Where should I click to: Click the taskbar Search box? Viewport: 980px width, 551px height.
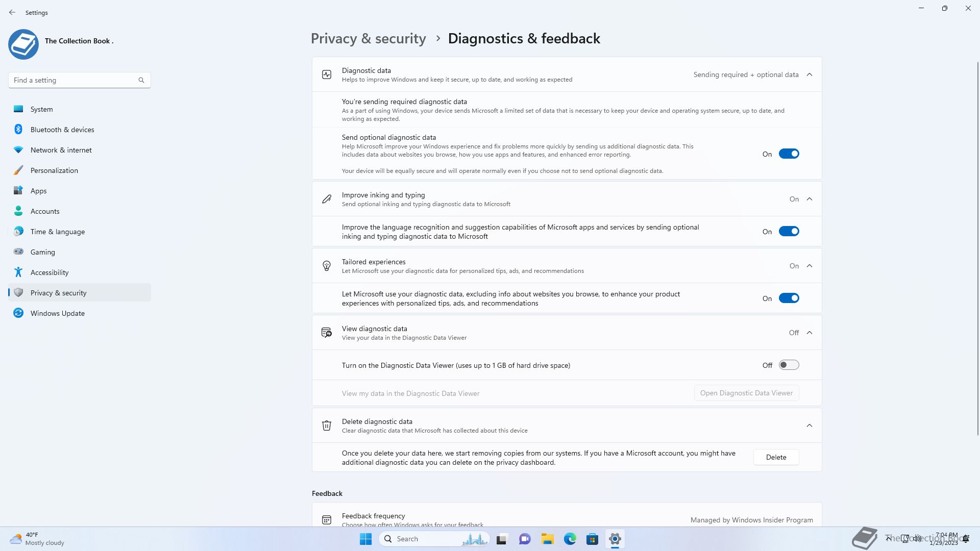point(434,539)
